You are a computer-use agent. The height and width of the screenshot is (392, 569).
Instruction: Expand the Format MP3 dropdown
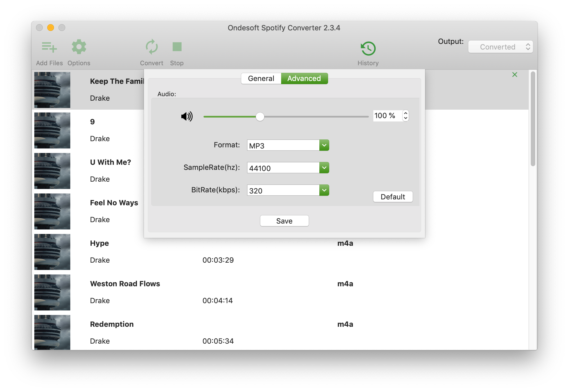pos(325,145)
